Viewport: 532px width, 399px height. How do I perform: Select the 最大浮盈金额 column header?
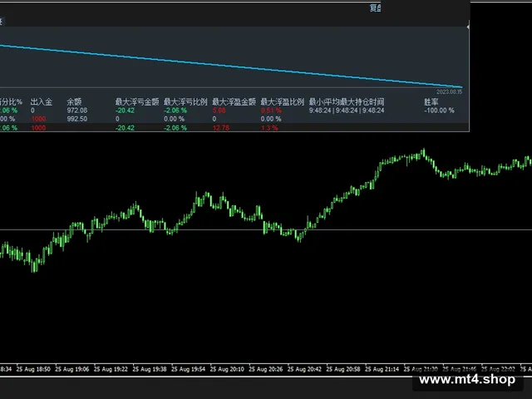[x=234, y=101]
